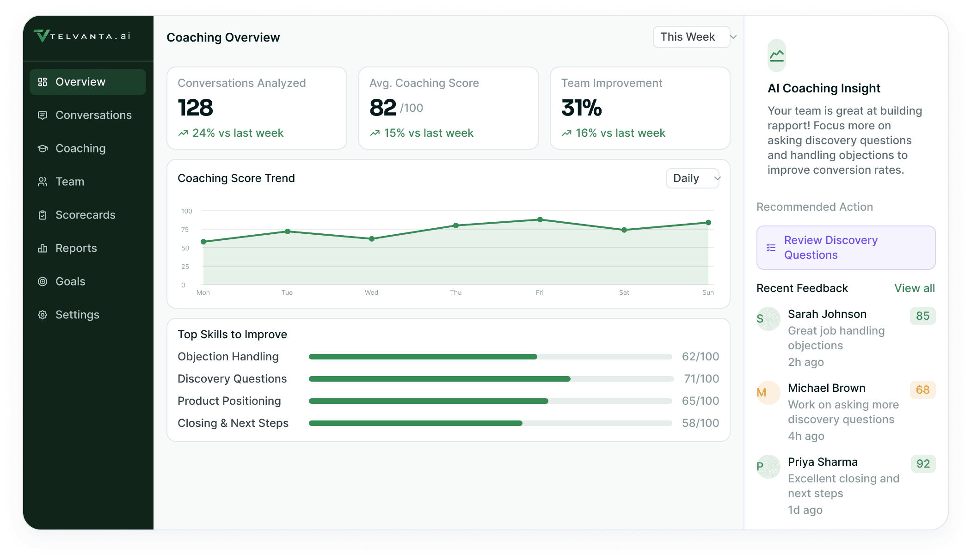Click the Objection Handling progress bar
This screenshot has height=560, width=971.
pyautogui.click(x=490, y=357)
